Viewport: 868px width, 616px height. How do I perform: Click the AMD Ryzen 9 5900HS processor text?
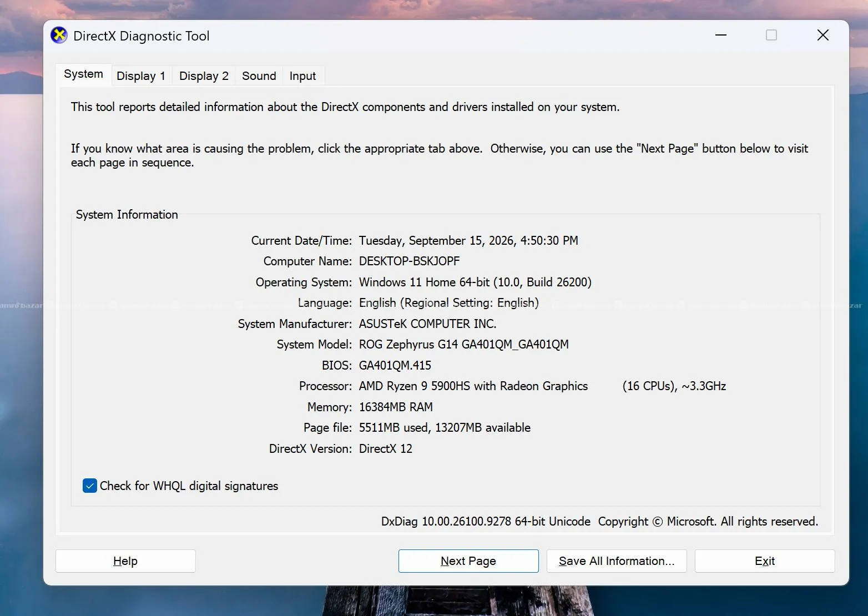pyautogui.click(x=473, y=386)
